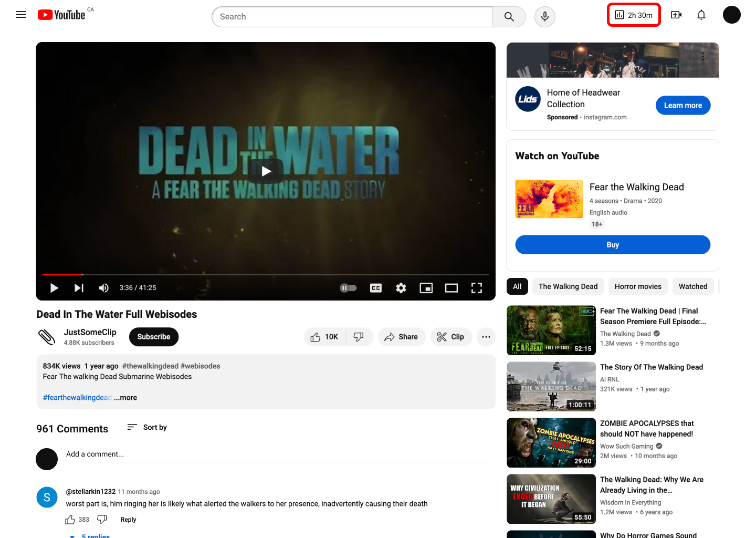Click the search magnifier button
This screenshot has height=538, width=756.
pos(509,17)
